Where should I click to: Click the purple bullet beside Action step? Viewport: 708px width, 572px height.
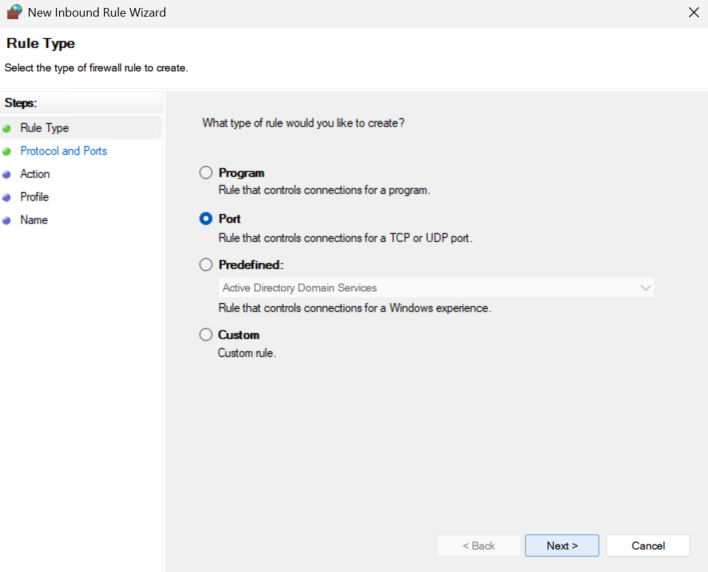coord(7,174)
